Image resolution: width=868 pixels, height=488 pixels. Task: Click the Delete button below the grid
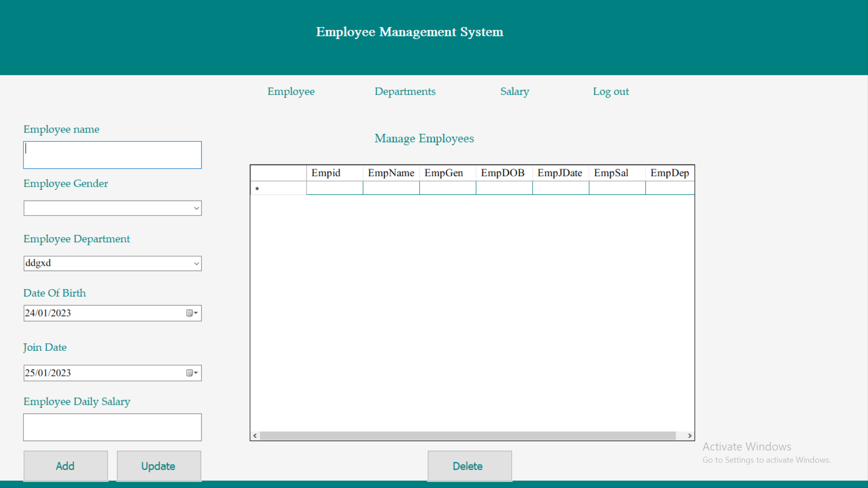(469, 466)
